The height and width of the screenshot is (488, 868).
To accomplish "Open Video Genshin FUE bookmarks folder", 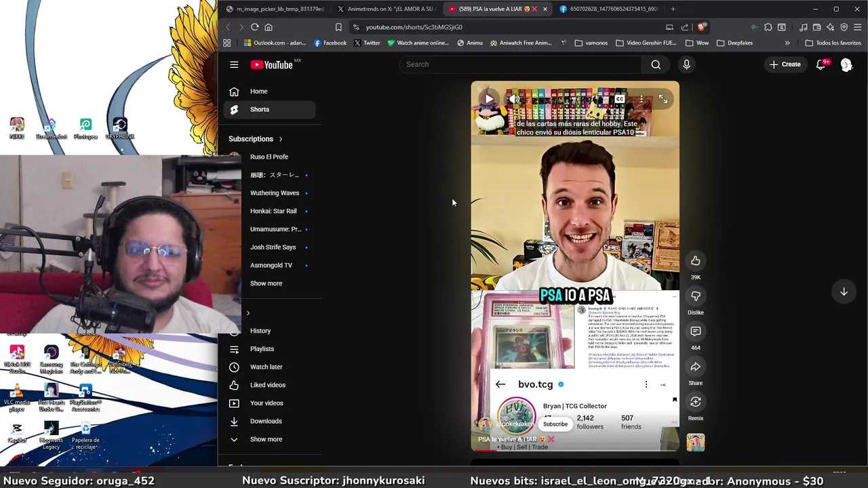I will point(646,43).
